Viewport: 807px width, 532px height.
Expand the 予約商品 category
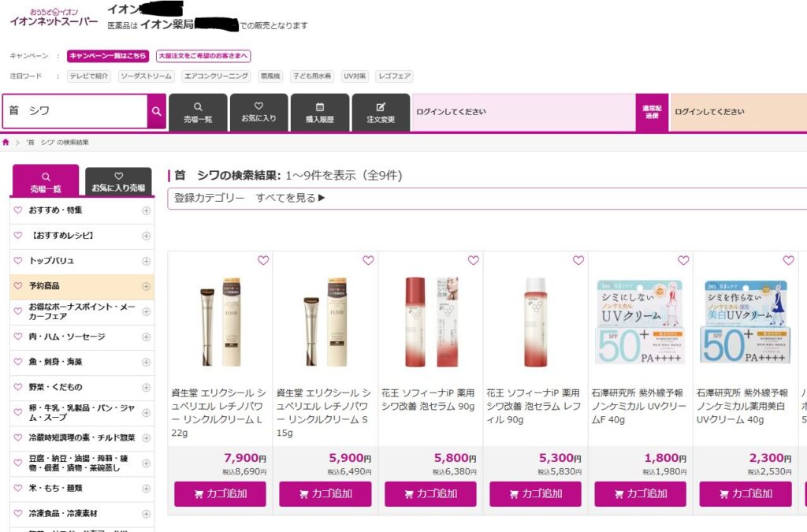click(x=146, y=286)
